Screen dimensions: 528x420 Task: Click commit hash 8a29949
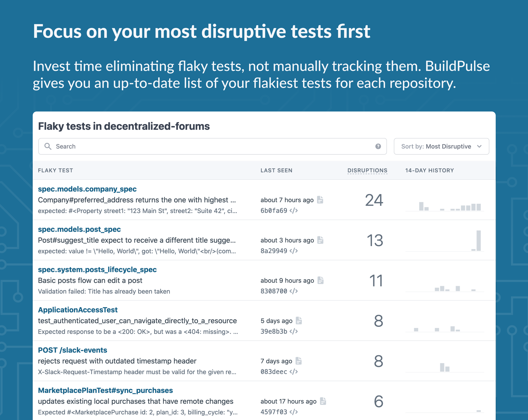coord(274,251)
